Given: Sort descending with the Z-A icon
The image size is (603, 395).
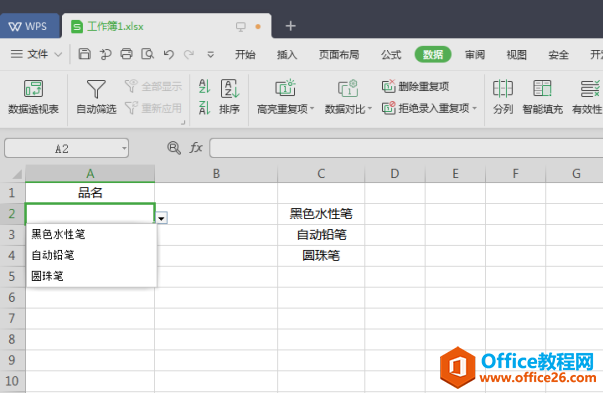Looking at the screenshot, I should [x=204, y=108].
